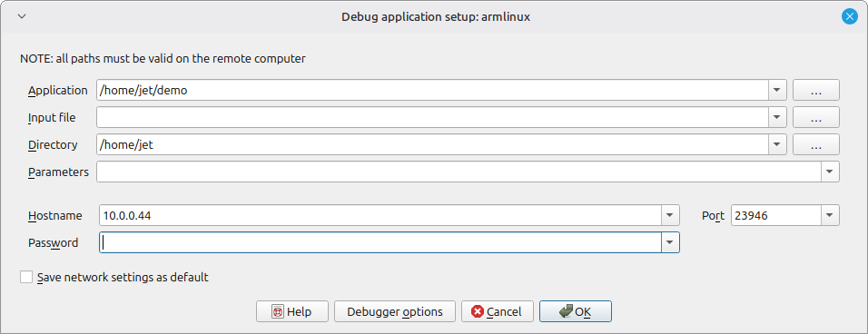
Task: Focus the Directory field
Action: coord(432,145)
